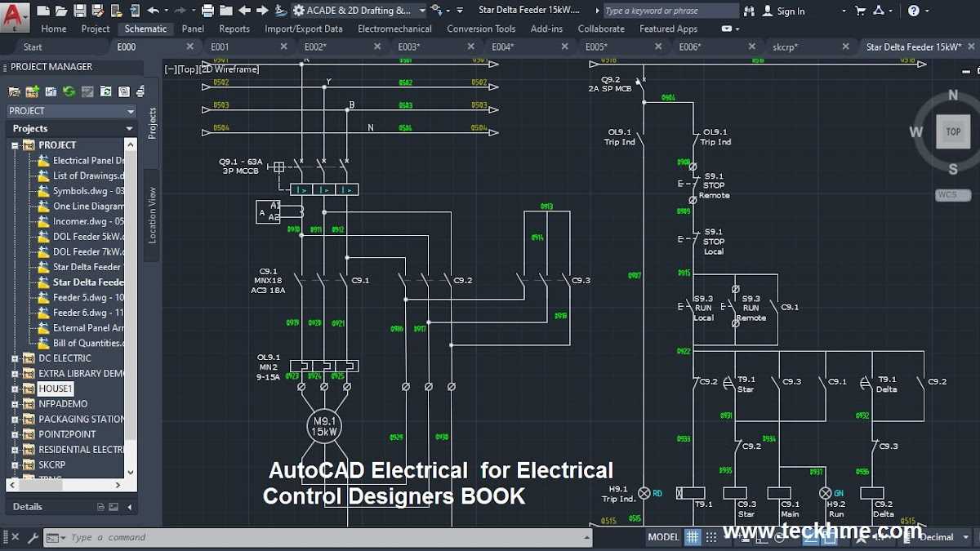980x551 pixels.
Task: Select the HOUSE1 project in tree
Action: coord(56,389)
